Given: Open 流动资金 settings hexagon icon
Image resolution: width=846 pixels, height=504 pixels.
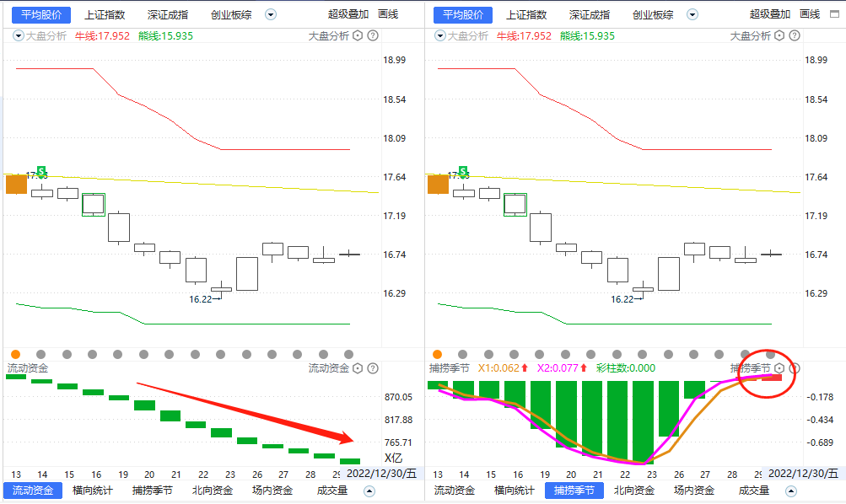Looking at the screenshot, I should pos(358,368).
